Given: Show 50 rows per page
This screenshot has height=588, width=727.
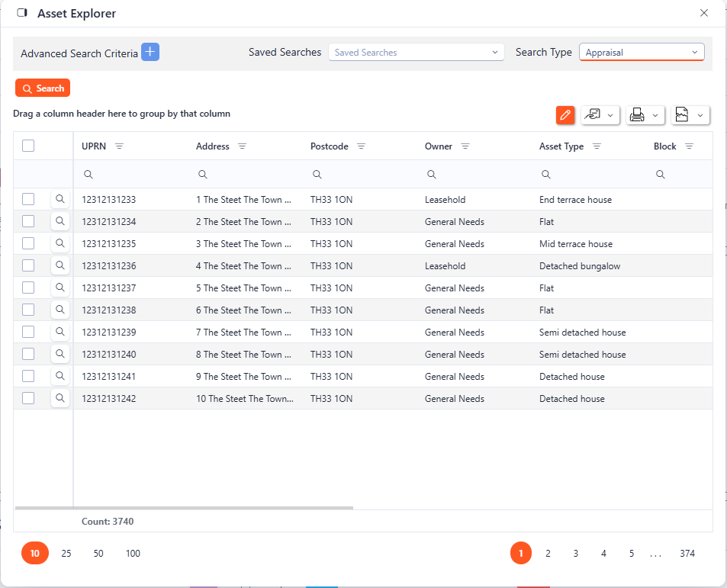Looking at the screenshot, I should [x=98, y=554].
